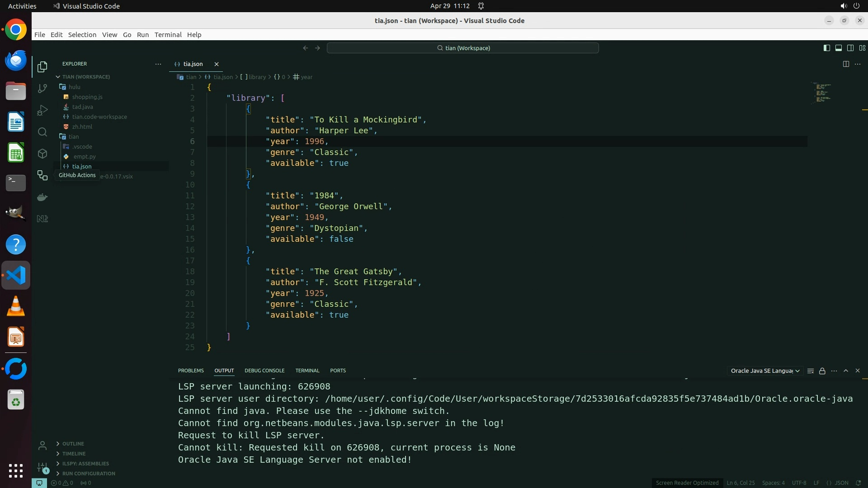Image resolution: width=868 pixels, height=488 pixels.
Task: Open the Search view icon
Action: 42,132
